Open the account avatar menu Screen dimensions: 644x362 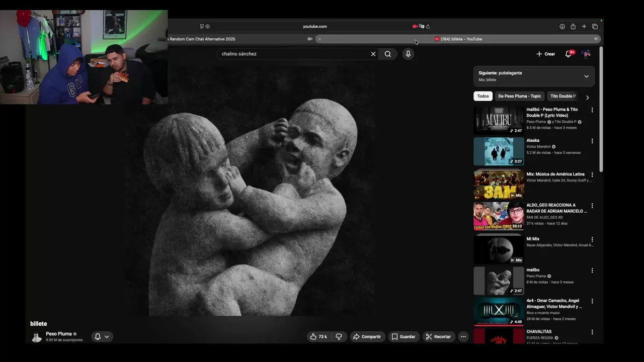[x=586, y=54]
